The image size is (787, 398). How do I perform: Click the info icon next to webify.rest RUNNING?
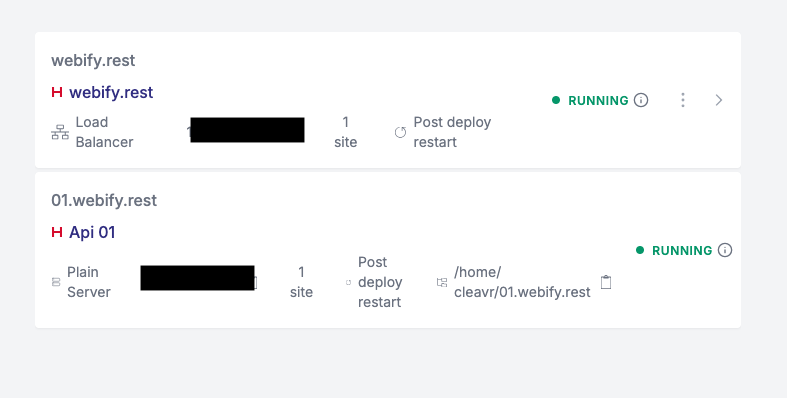click(641, 100)
